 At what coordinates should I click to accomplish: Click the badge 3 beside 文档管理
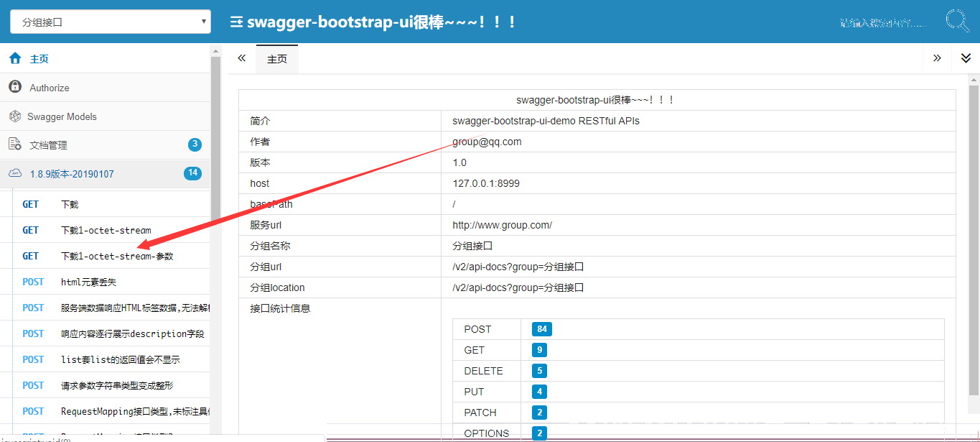pos(195,144)
